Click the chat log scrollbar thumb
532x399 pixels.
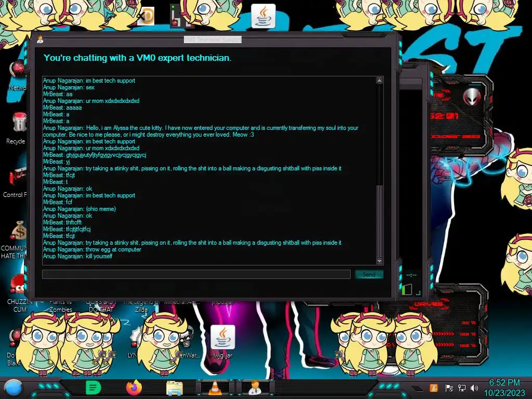point(379,221)
